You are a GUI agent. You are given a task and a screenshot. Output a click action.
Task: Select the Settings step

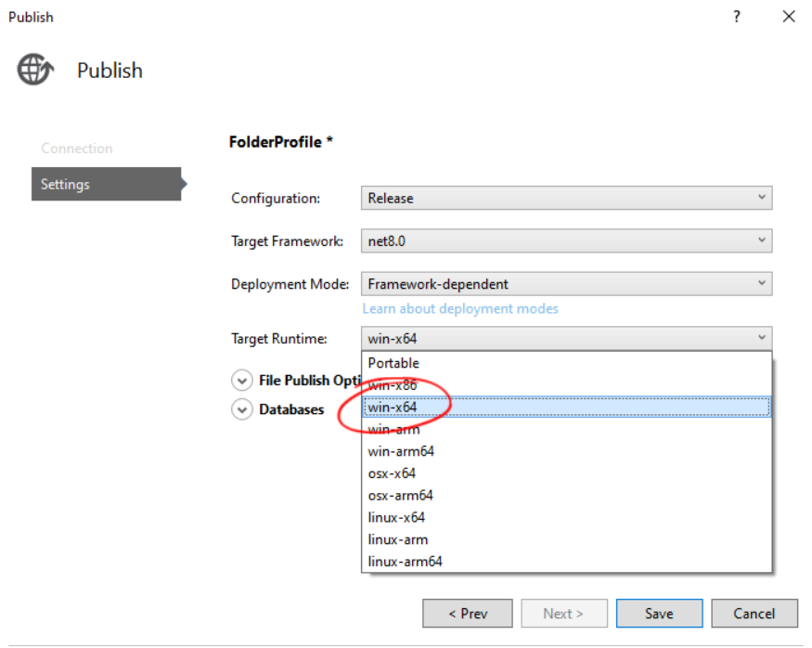tap(106, 184)
